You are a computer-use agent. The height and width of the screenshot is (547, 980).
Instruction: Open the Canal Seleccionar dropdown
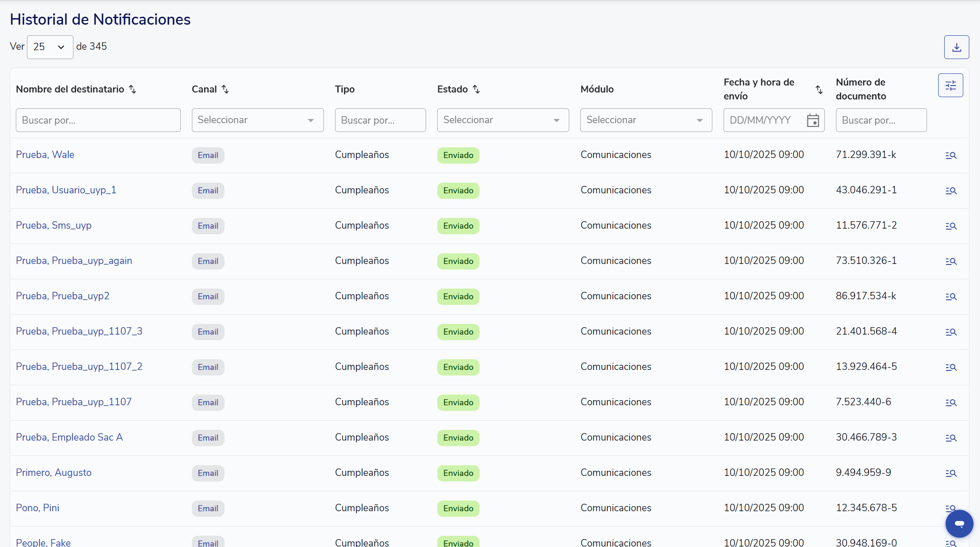[257, 120]
